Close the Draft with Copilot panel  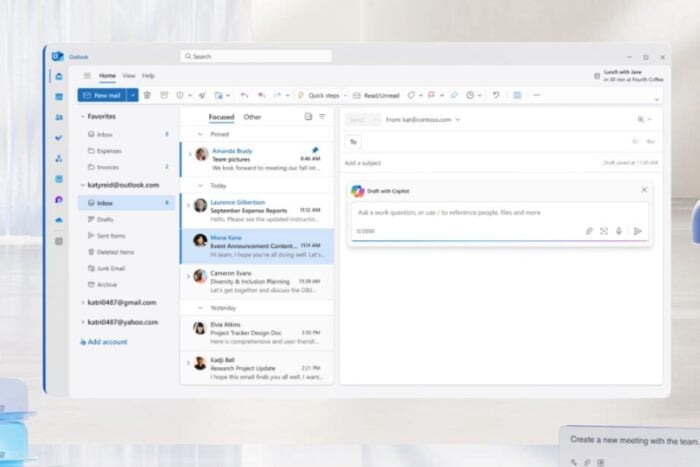pos(644,190)
